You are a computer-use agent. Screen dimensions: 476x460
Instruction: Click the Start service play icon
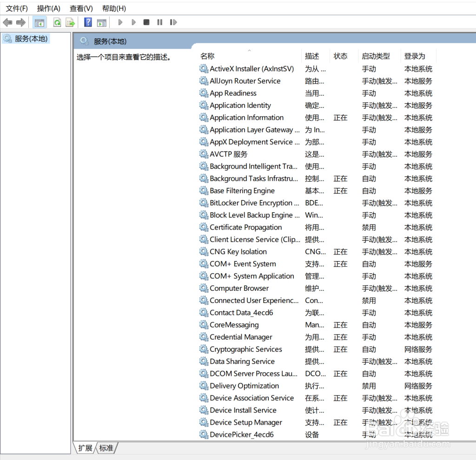click(x=120, y=22)
